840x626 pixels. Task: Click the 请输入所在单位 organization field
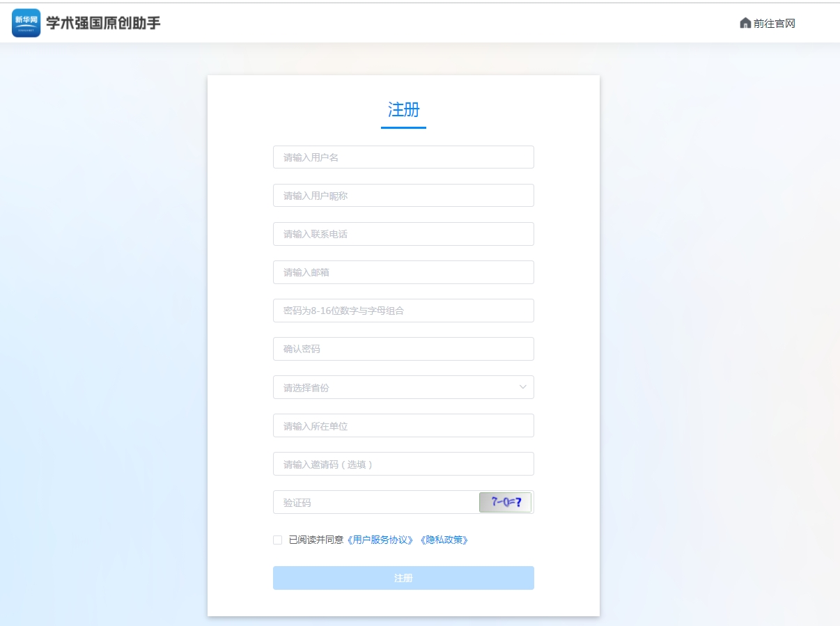tap(403, 425)
